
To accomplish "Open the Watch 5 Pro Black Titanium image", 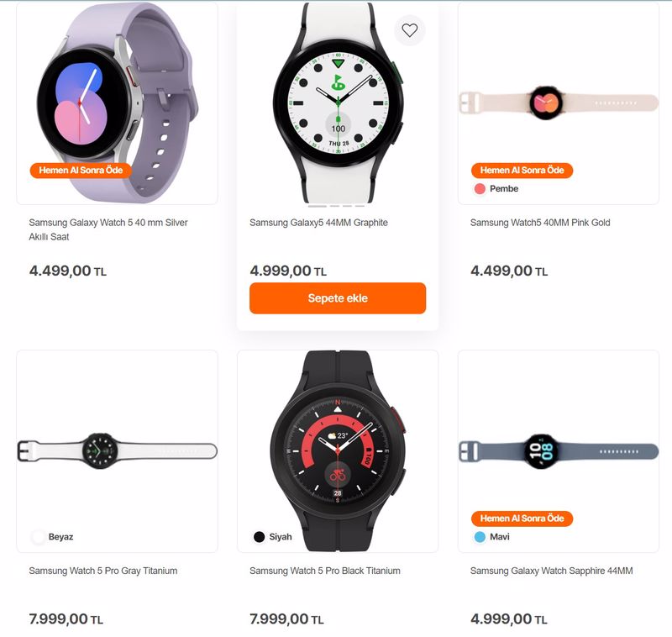I will pos(338,451).
